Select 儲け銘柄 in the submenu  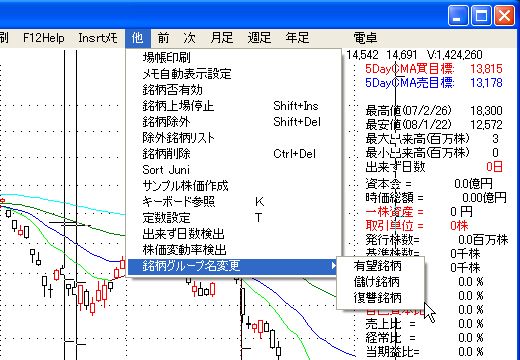pos(380,282)
